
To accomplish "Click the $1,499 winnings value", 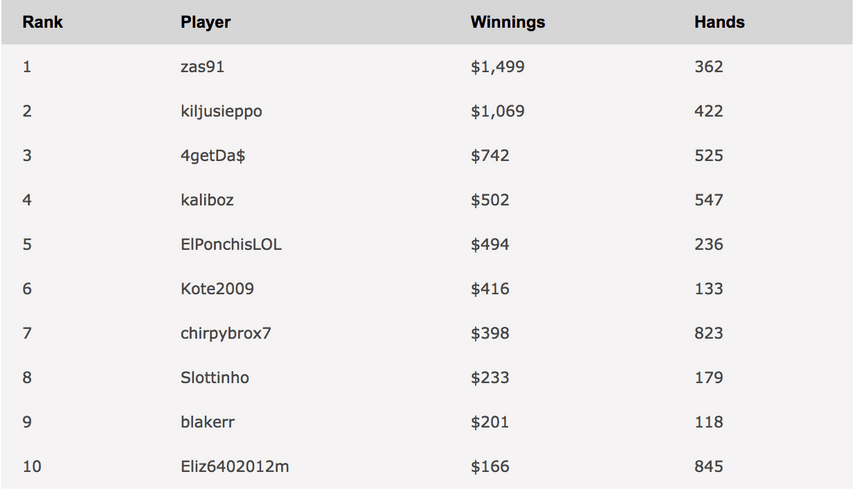I will pyautogui.click(x=497, y=66).
